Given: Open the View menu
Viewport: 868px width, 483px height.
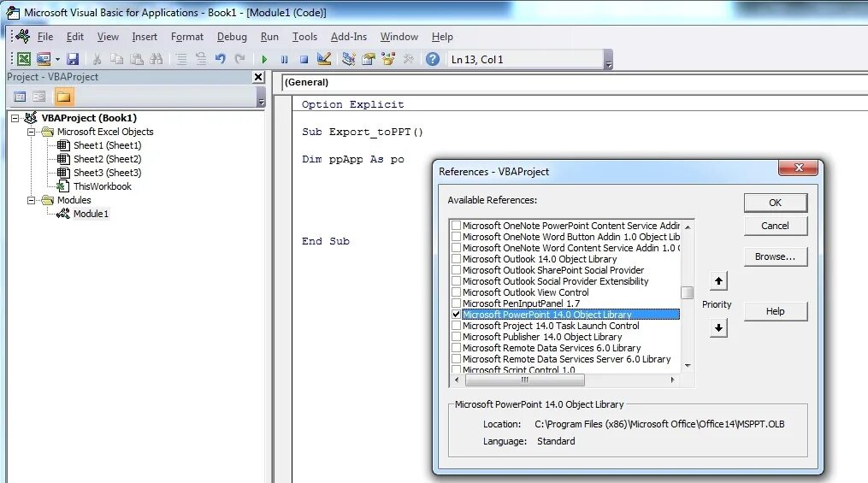Looking at the screenshot, I should tap(108, 37).
